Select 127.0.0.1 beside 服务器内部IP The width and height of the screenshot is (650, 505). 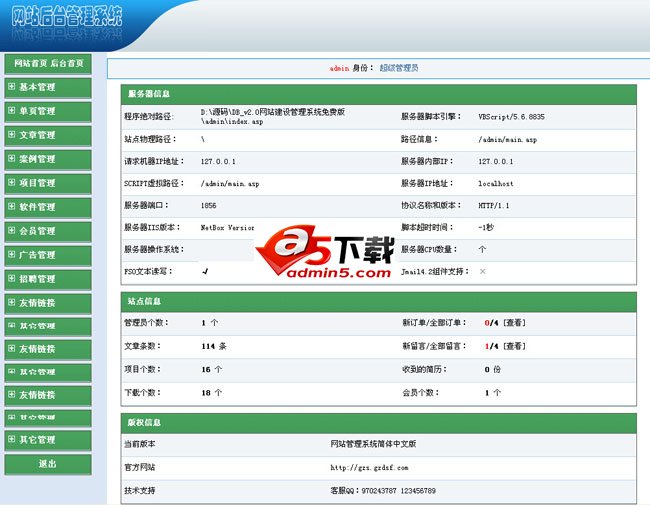496,161
